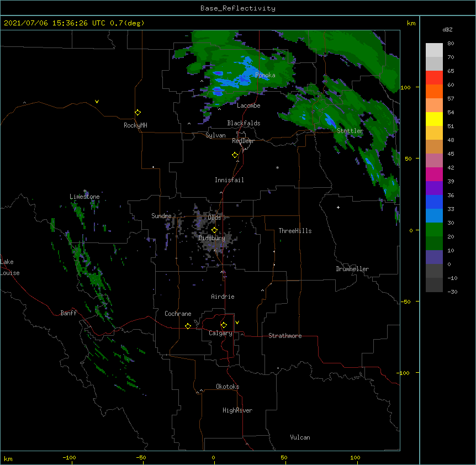This screenshot has height=465, width=476.
Task: Click the Blackfalds label
Action: 244,123
